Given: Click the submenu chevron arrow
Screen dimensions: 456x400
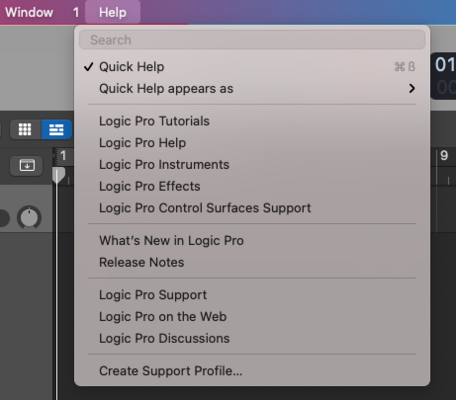Looking at the screenshot, I should click(x=412, y=88).
